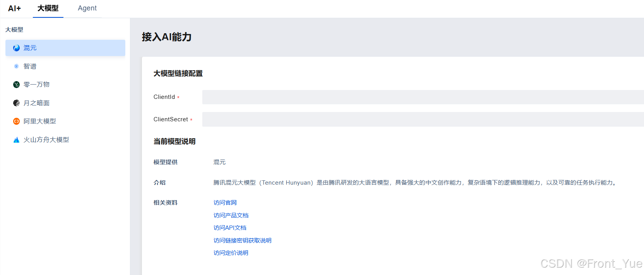
Task: Click the 相关资料 label
Action: (x=166, y=203)
